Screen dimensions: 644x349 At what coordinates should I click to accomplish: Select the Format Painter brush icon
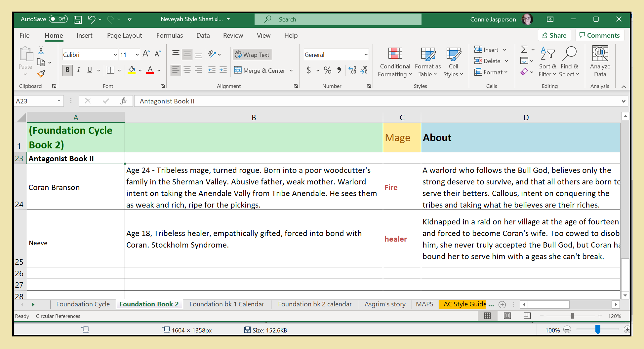[x=41, y=74]
